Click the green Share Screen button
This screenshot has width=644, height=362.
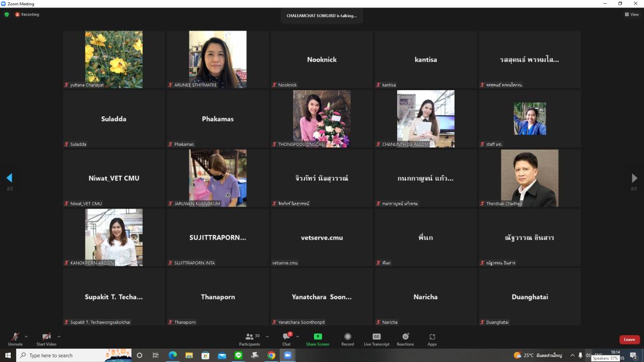[x=318, y=339]
